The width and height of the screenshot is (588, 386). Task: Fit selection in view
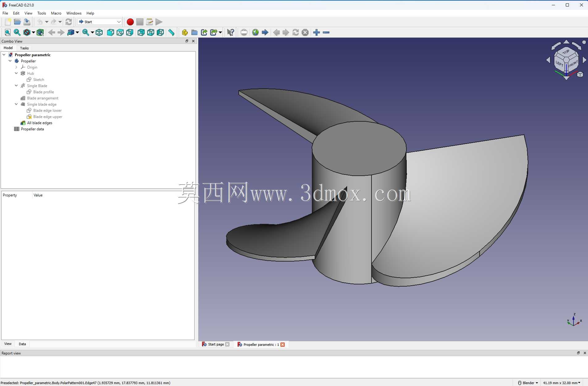[x=17, y=32]
